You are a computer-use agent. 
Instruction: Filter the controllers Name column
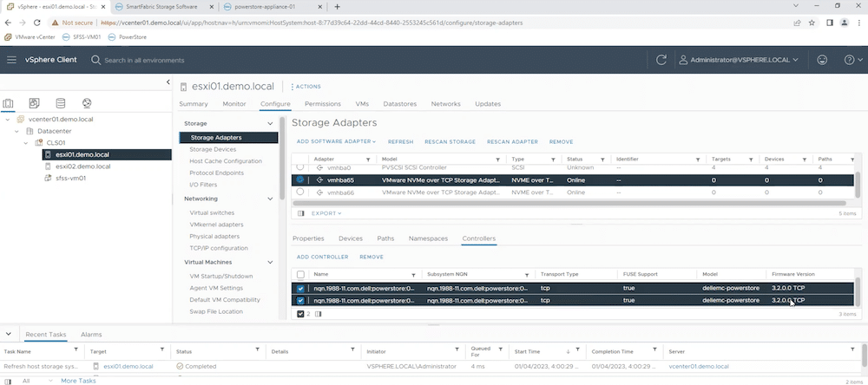(413, 275)
